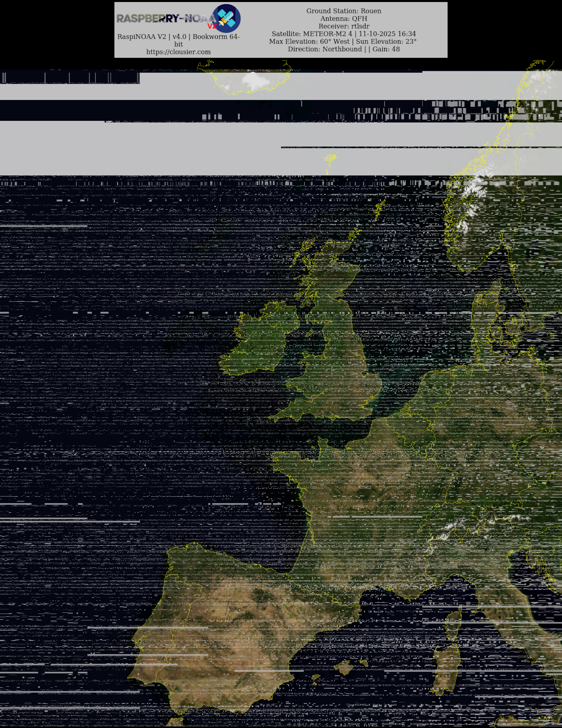
Task: Click the Ground Station: Rouen text
Action: [344, 11]
